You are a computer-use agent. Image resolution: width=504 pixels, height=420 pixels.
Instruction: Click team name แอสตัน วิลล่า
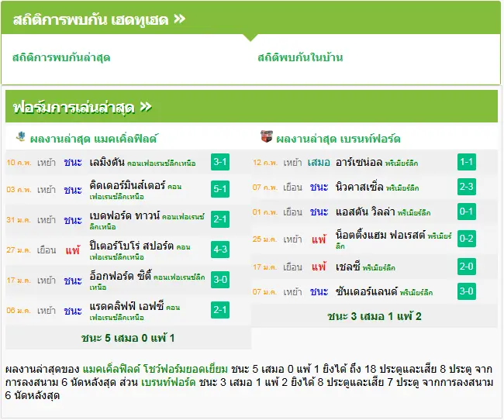(365, 212)
